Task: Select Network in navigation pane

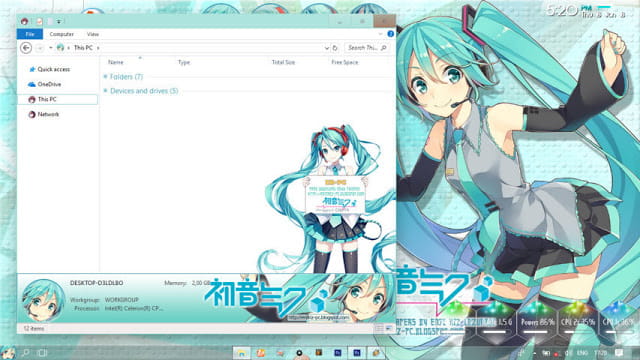Action: point(44,114)
